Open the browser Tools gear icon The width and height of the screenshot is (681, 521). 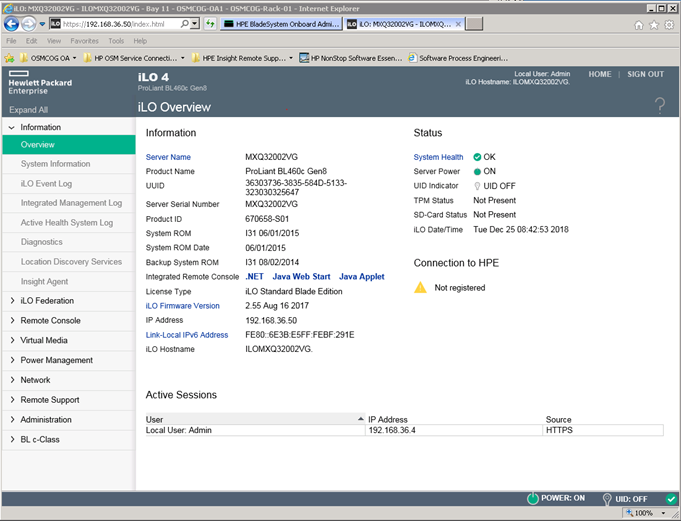(x=669, y=25)
